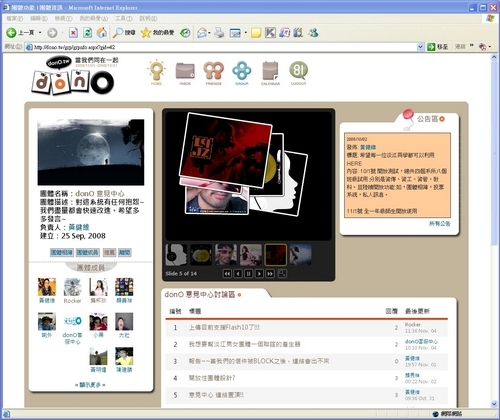Open the Mail icon dropdown arrow
This screenshot has width=500, height=420.
[209, 33]
